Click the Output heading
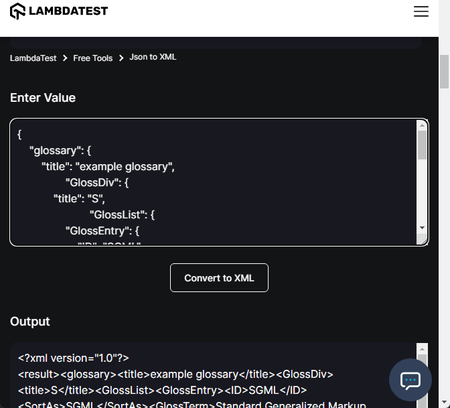The image size is (450, 408). tap(30, 322)
